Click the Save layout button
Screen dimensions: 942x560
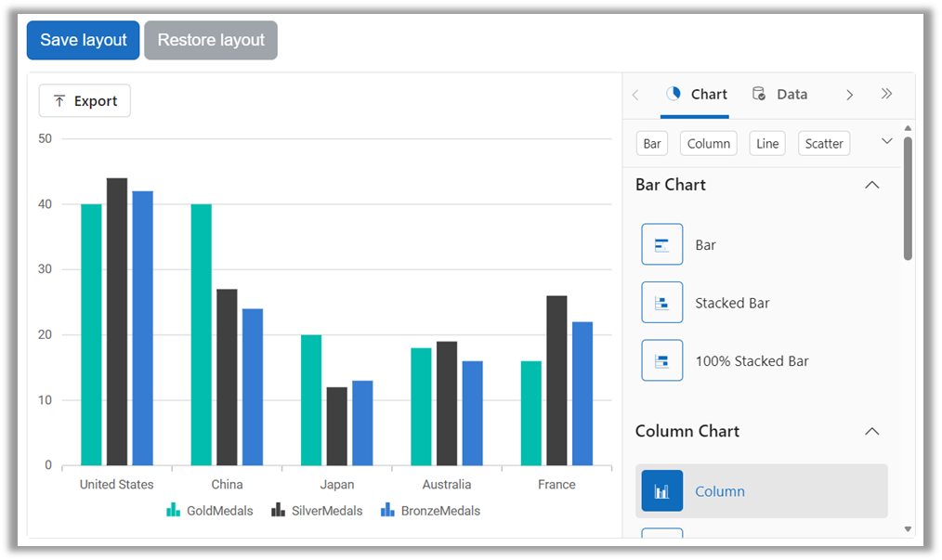pyautogui.click(x=83, y=40)
